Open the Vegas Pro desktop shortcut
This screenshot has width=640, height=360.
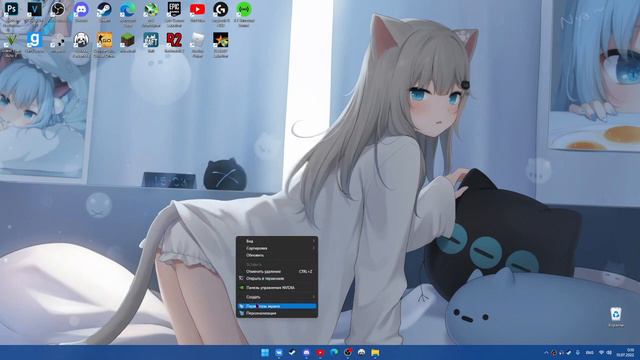coord(35,13)
